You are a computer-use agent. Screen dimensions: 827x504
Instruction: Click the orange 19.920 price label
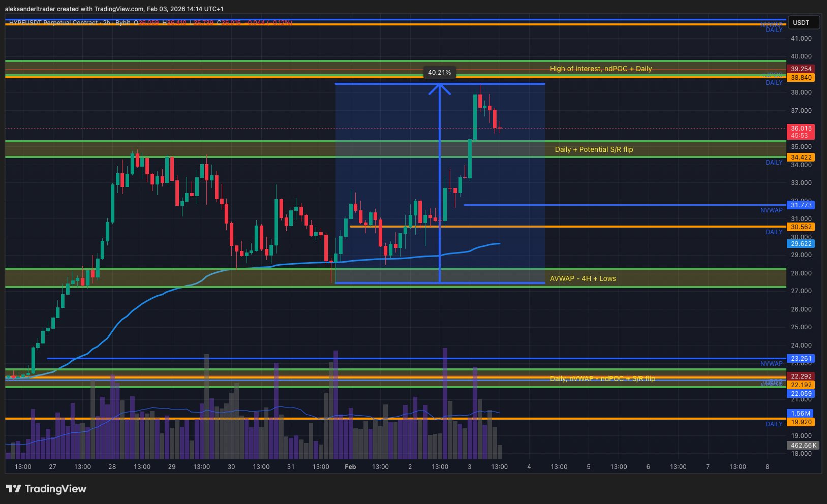click(801, 422)
